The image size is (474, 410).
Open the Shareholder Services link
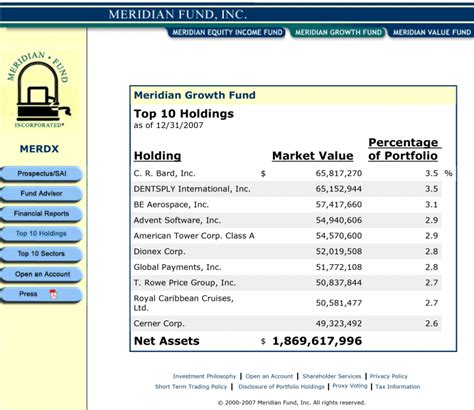pos(332,376)
